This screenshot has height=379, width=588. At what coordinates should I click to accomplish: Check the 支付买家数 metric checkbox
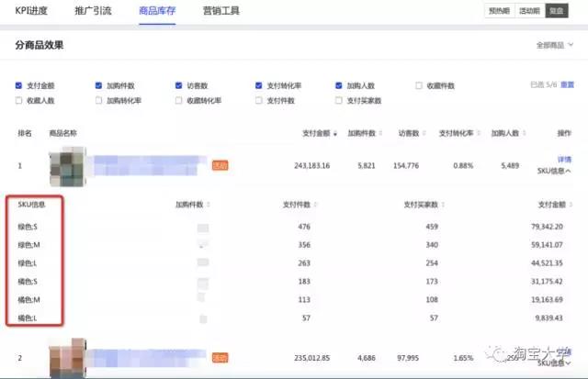[x=339, y=100]
